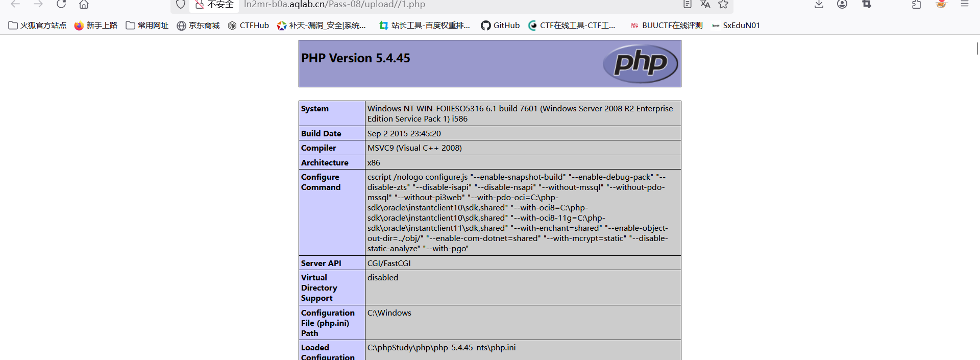Open the CTF在线工具 bookmark
The image size is (980, 360).
click(x=572, y=26)
